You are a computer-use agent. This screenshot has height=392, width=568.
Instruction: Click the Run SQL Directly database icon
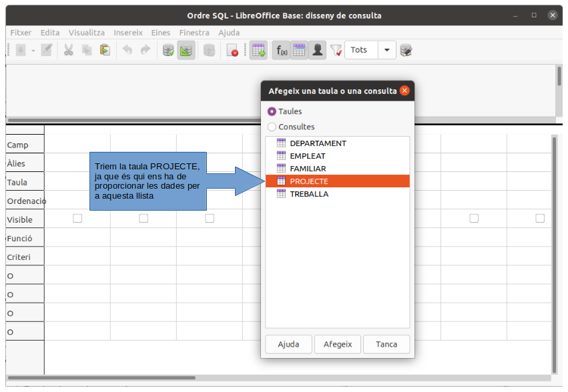point(209,50)
